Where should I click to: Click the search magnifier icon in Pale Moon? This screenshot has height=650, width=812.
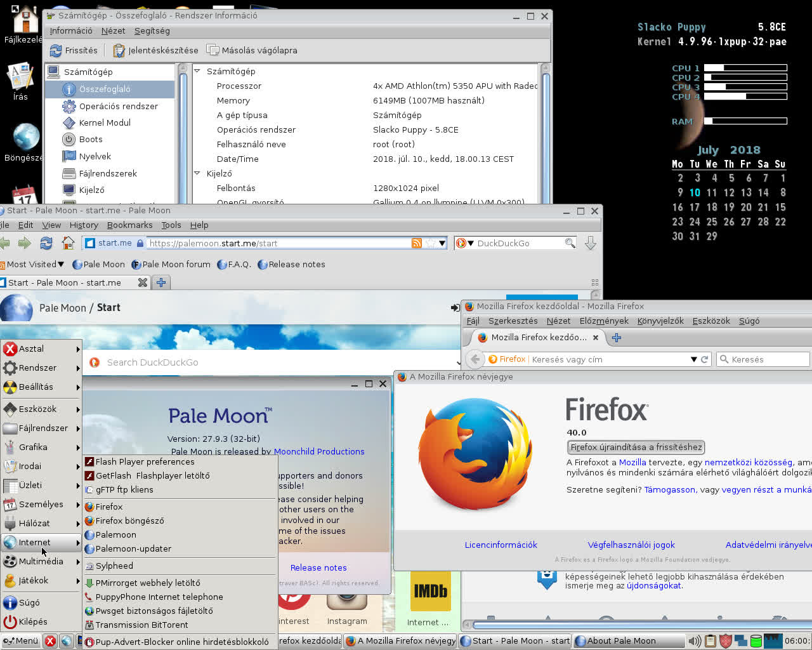(x=570, y=243)
